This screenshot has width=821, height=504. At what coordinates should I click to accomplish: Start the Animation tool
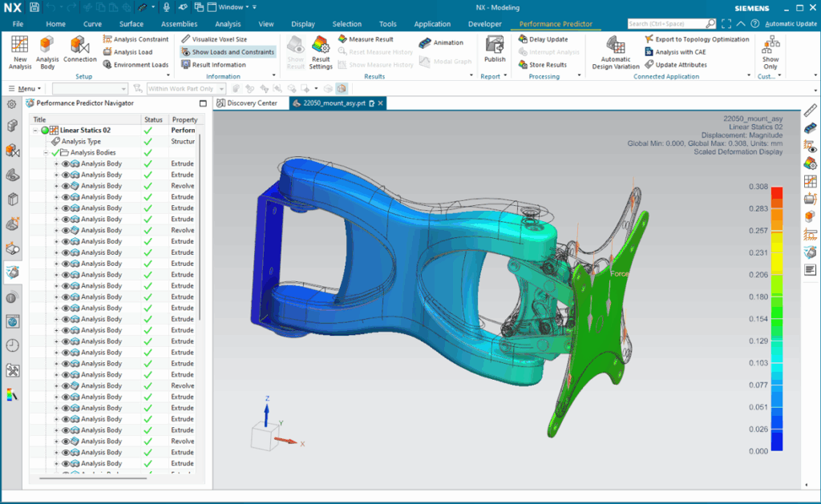pyautogui.click(x=449, y=41)
